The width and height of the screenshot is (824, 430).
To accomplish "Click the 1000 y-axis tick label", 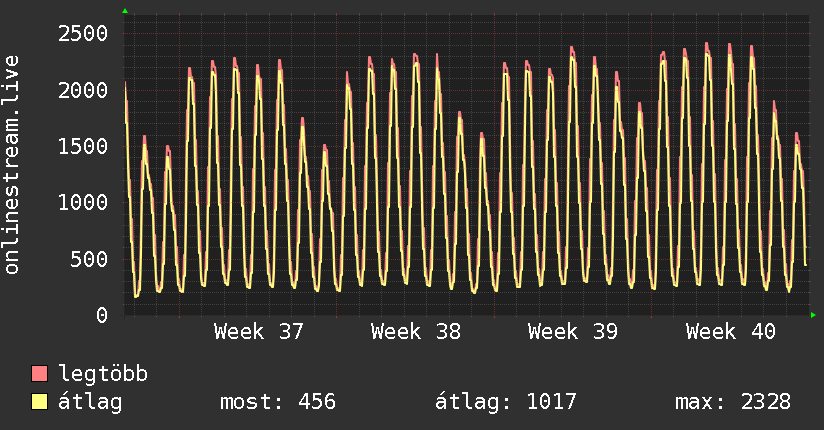I will tap(83, 202).
